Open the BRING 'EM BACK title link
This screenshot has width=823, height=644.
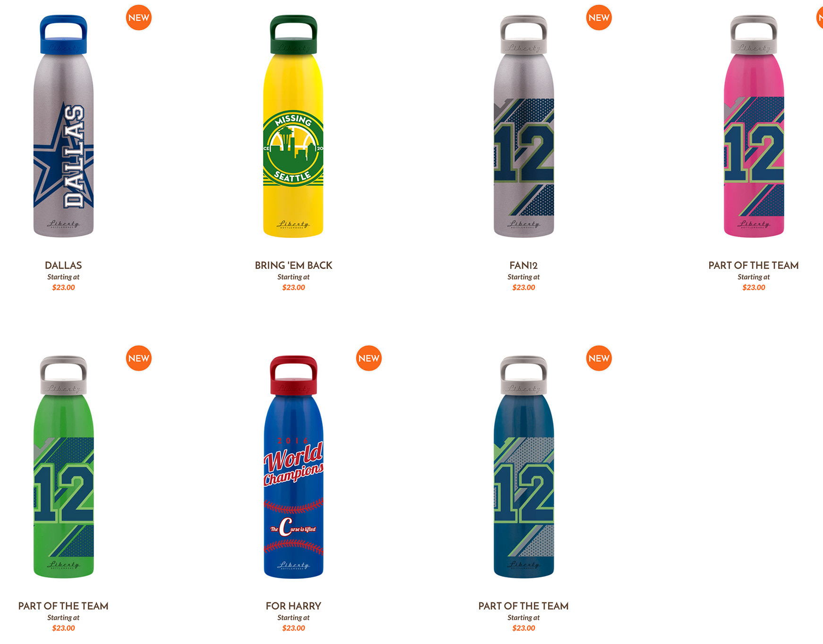[293, 266]
